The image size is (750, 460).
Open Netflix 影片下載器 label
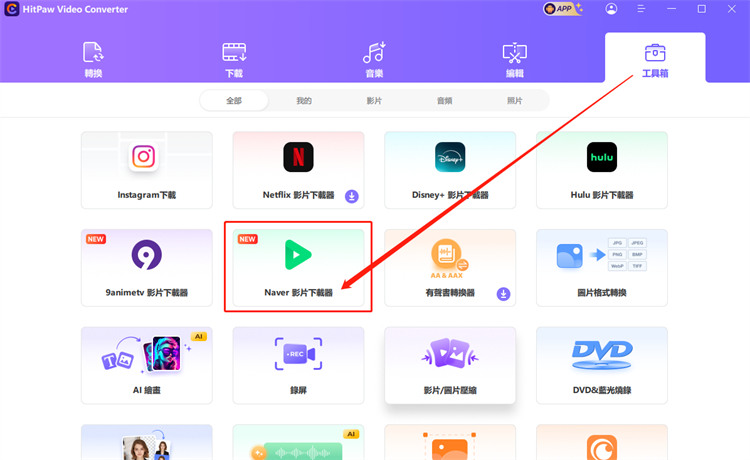pyautogui.click(x=298, y=195)
